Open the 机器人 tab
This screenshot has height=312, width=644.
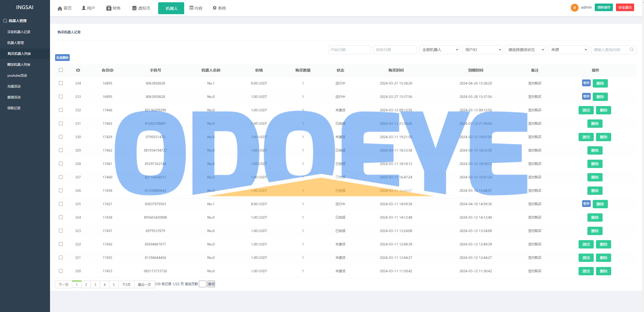171,8
